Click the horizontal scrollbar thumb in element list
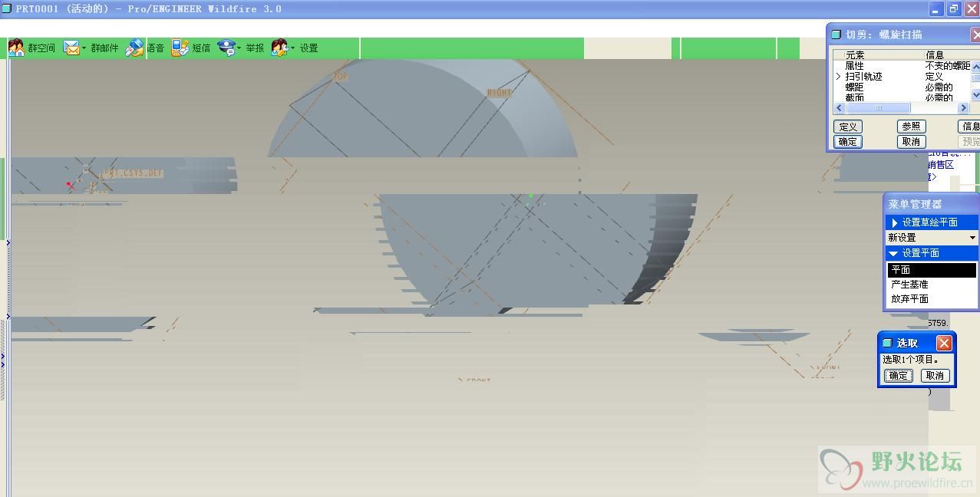The image size is (980, 497). pos(878,108)
